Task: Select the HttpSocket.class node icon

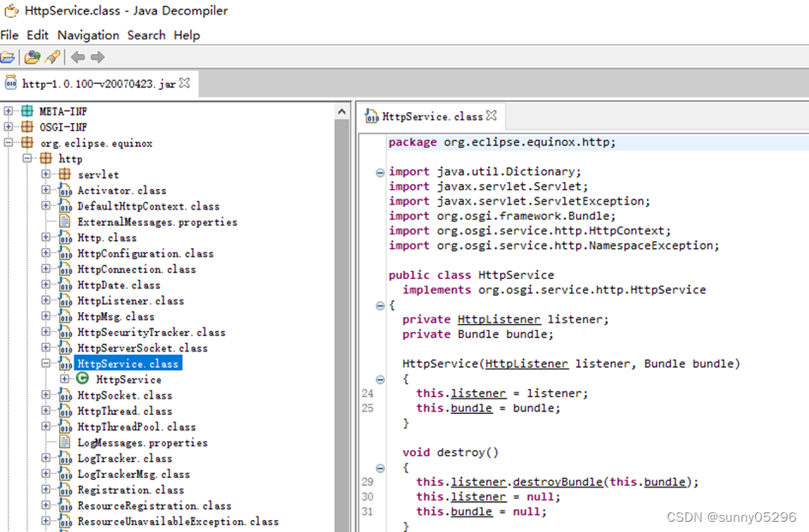Action: (x=65, y=395)
